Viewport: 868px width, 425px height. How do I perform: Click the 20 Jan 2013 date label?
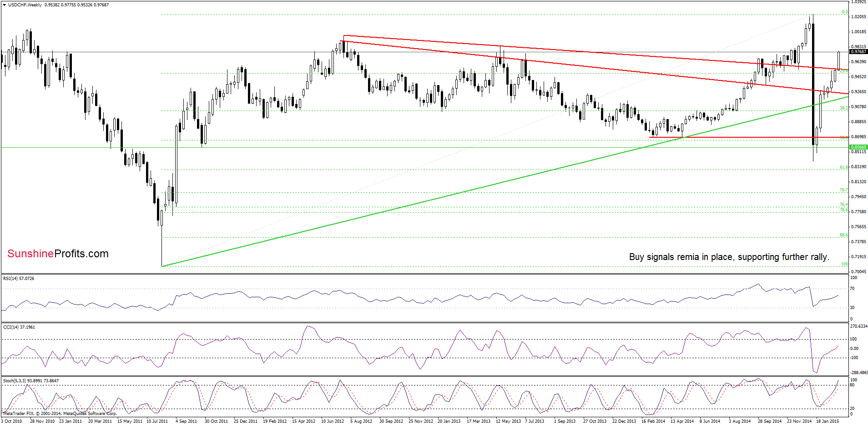[x=449, y=421]
